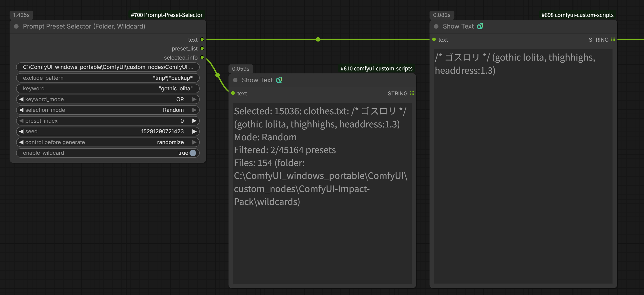Open the keyword_mode OR dropdown
The width and height of the screenshot is (644, 295).
pos(108,99)
